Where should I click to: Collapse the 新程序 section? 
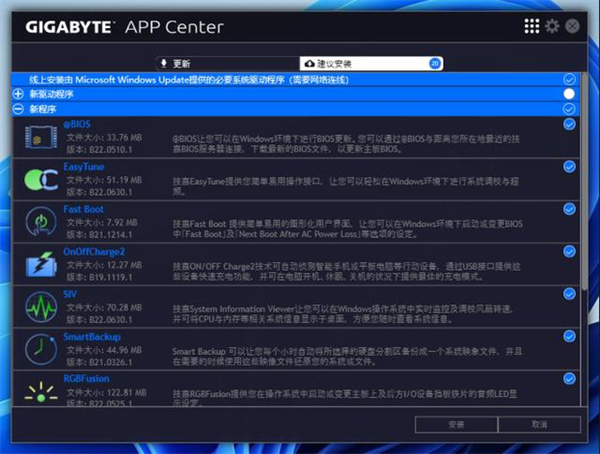coord(18,107)
